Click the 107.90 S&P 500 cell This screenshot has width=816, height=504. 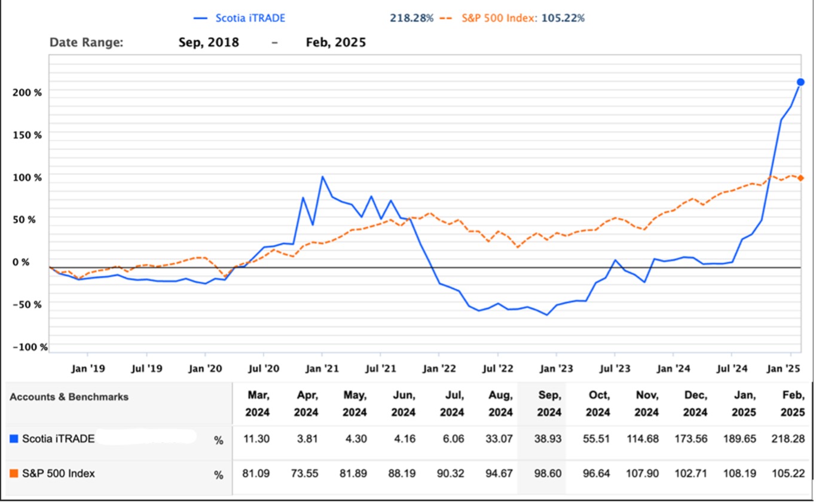point(644,474)
